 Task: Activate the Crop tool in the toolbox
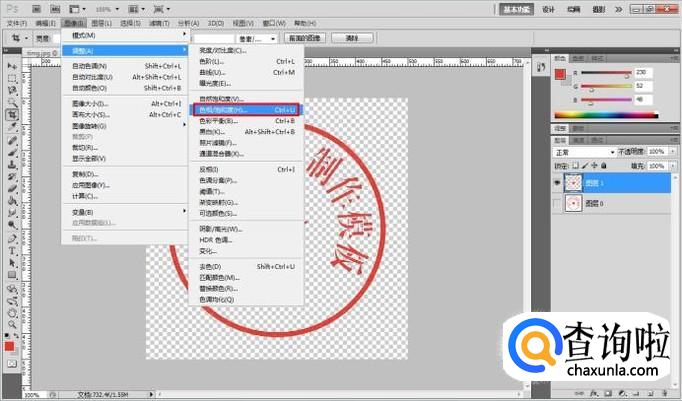click(x=11, y=115)
